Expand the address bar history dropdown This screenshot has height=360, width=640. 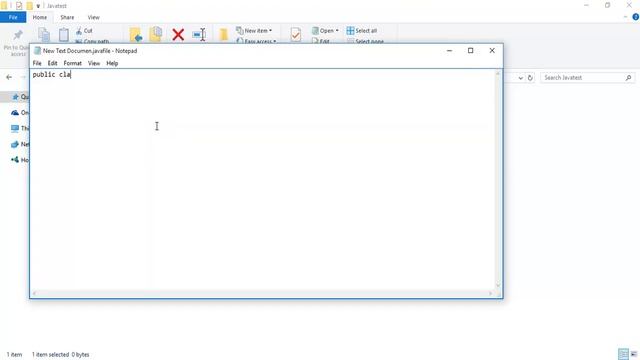click(x=520, y=78)
